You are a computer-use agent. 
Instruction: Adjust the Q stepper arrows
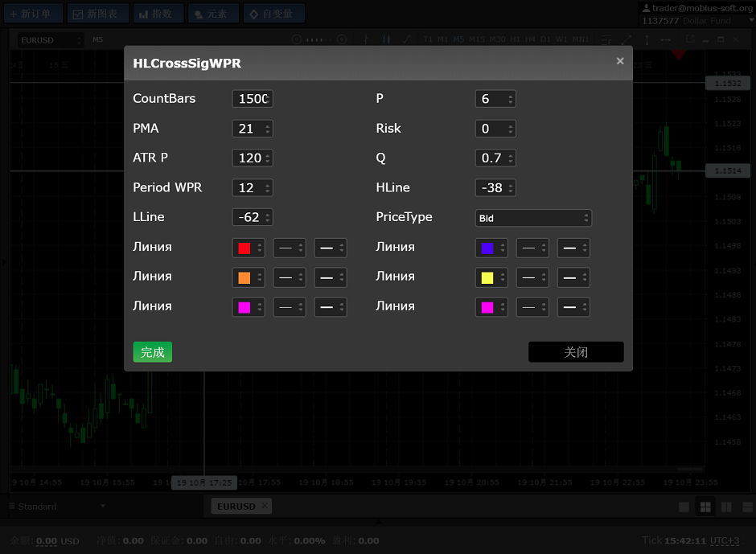511,158
